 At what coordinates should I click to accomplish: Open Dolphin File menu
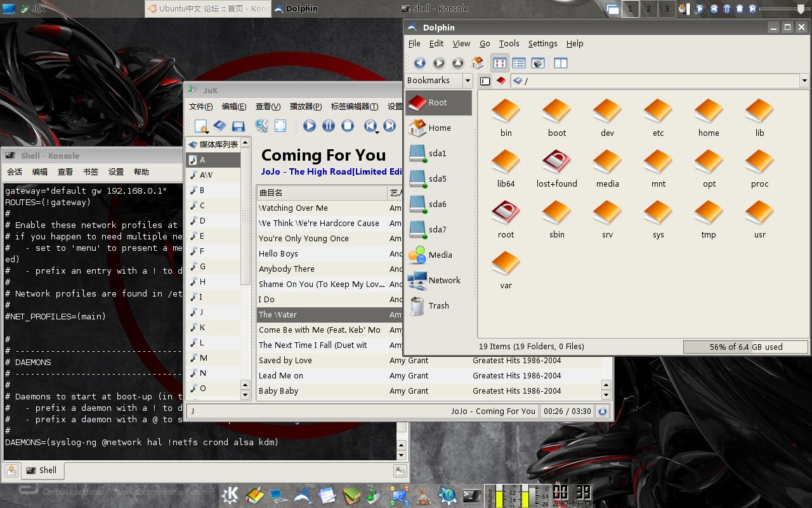[x=414, y=43]
